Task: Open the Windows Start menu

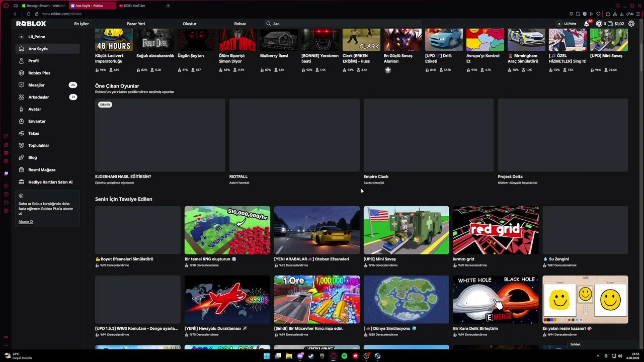Action: 267,356
